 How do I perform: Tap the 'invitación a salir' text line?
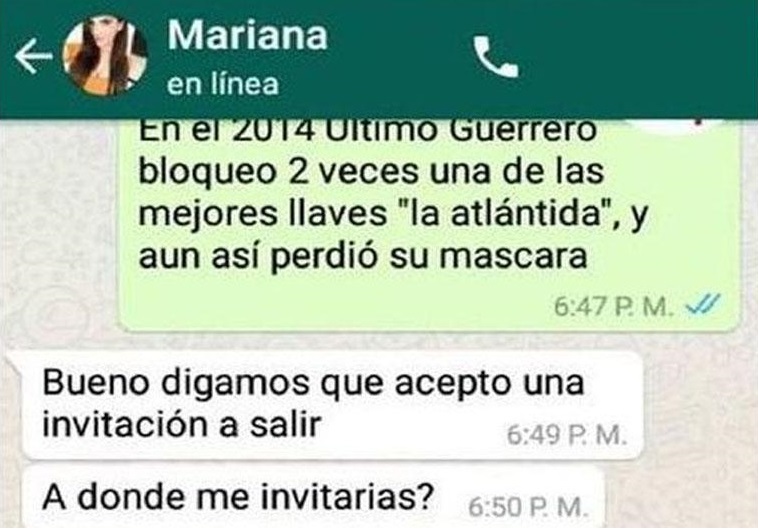[x=182, y=425]
